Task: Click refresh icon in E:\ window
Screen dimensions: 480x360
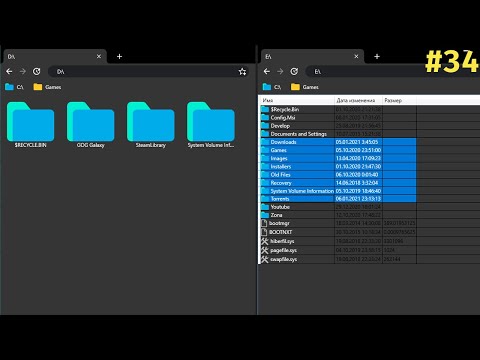Action: 294,71
